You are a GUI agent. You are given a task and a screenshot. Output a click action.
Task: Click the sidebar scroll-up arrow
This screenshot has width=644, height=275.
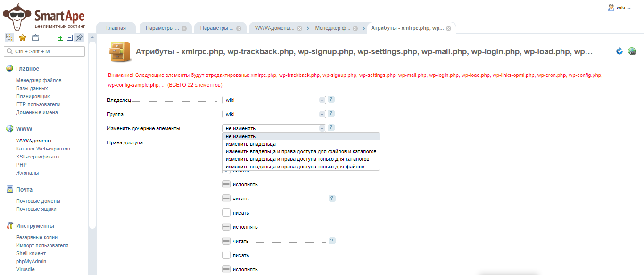(x=92, y=37)
